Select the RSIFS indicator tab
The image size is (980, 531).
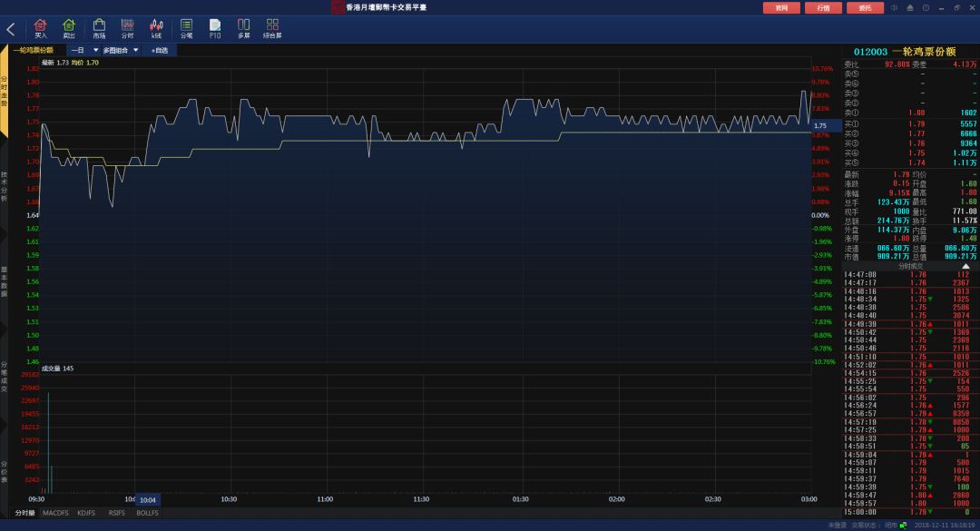(x=117, y=513)
